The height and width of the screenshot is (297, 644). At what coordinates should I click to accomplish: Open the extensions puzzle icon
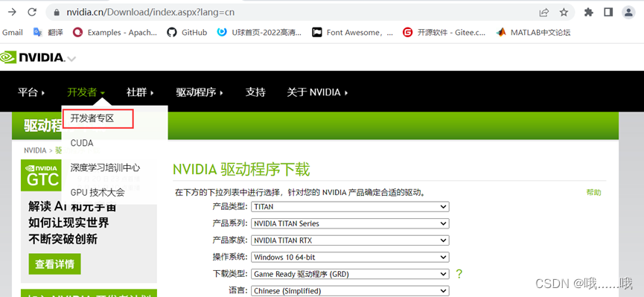589,13
